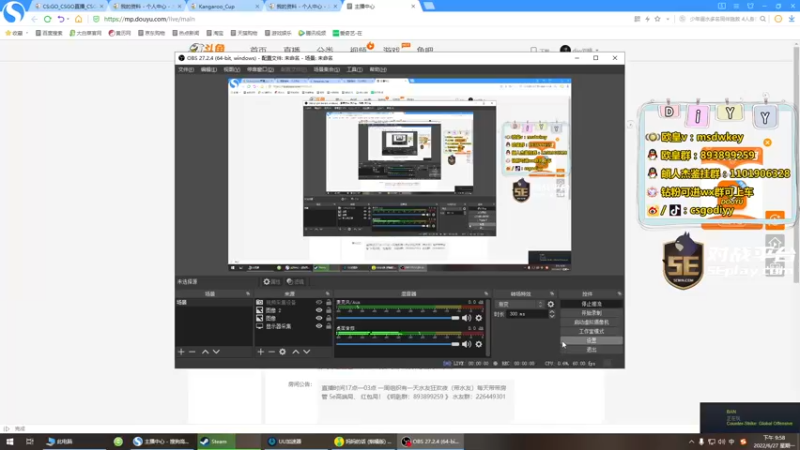Click the Start Recording button in OBS
The width and height of the screenshot is (800, 450).
591,313
